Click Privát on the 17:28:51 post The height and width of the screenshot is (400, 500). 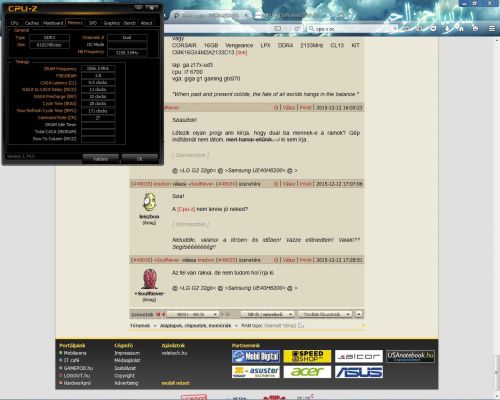click(x=305, y=260)
